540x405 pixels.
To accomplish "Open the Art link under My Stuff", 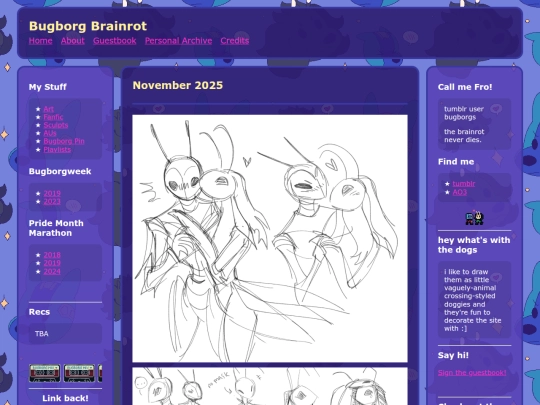I will point(49,109).
